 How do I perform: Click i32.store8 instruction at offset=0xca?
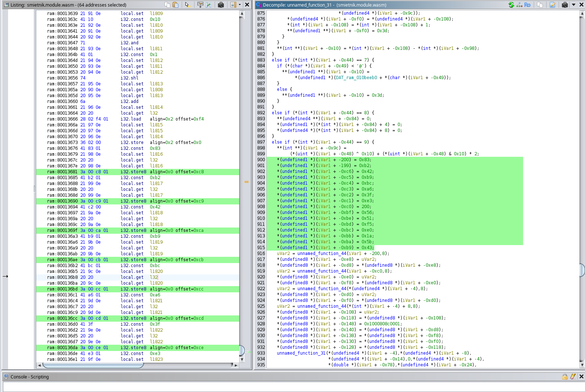(133, 230)
